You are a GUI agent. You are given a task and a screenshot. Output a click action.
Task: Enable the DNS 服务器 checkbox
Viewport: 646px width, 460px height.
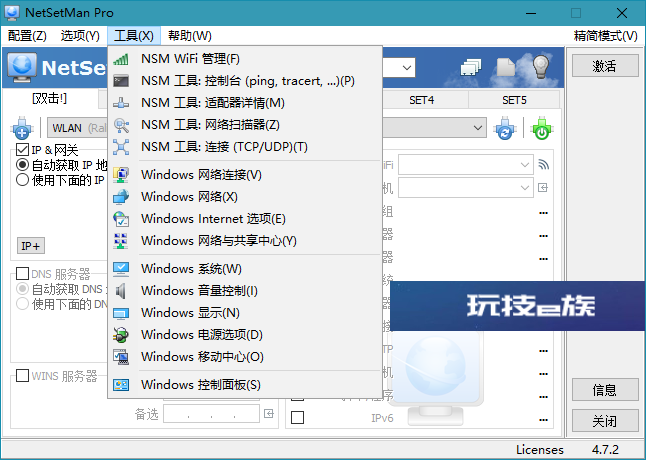[22, 273]
